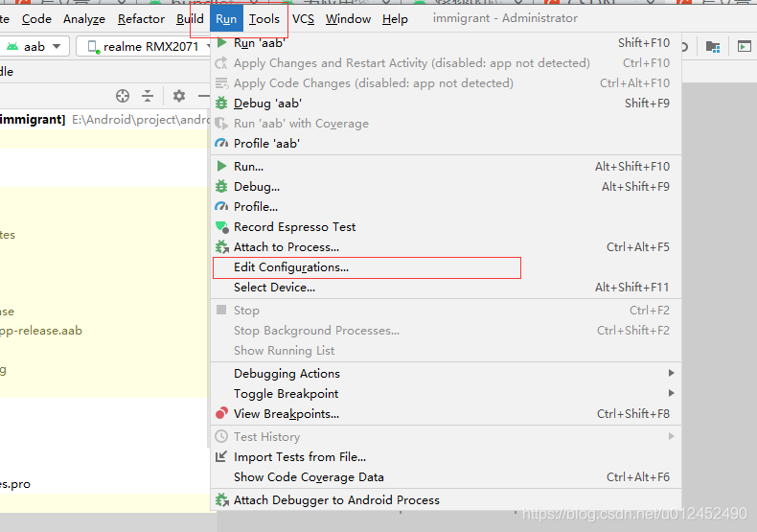
Task: Click the Attach to Process bug icon
Action: click(221, 247)
